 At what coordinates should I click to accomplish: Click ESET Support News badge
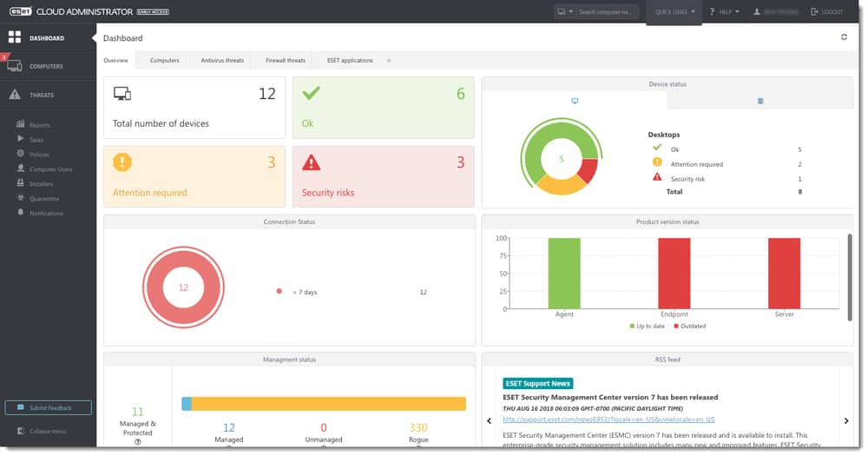537,383
